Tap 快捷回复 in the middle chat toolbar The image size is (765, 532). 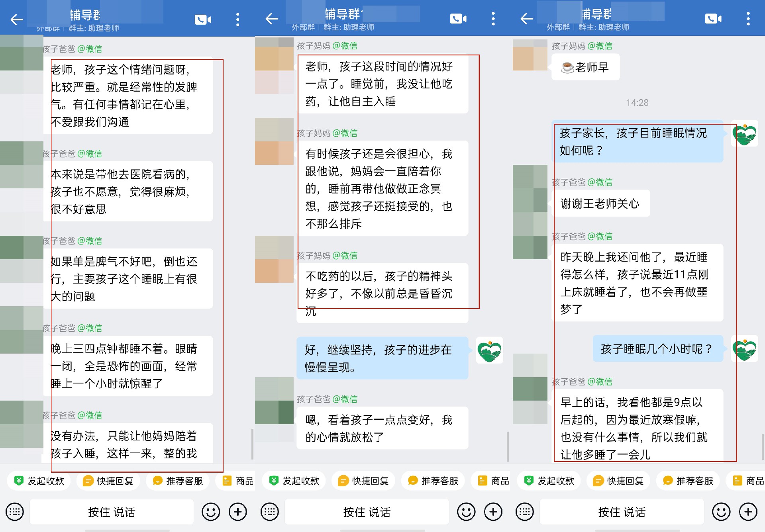[x=363, y=481]
